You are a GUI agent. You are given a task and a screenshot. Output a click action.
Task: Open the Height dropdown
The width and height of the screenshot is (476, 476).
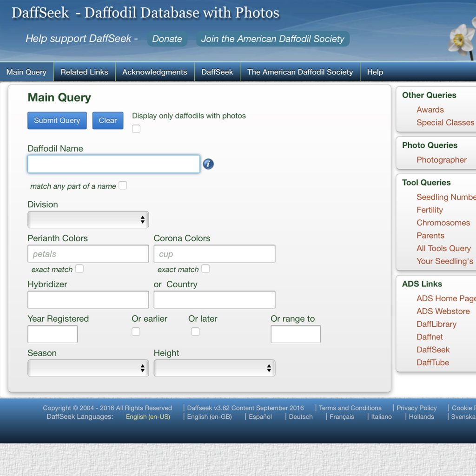[214, 368]
